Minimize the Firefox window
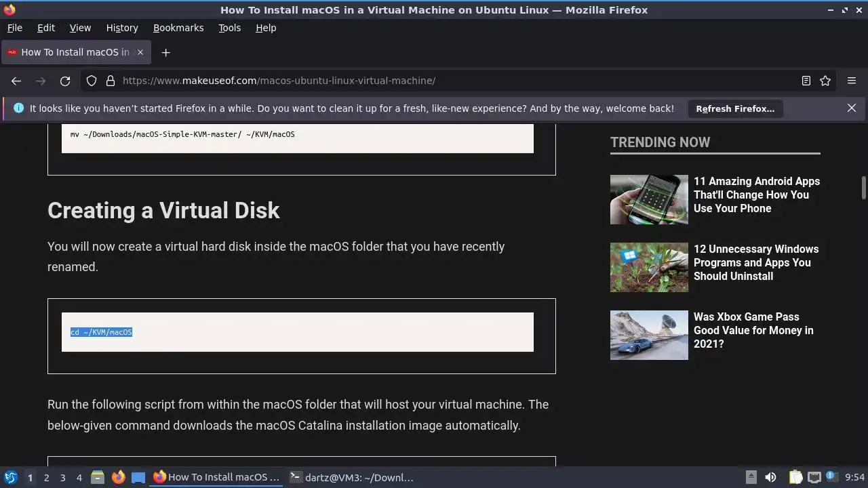The image size is (868, 488). pyautogui.click(x=831, y=10)
